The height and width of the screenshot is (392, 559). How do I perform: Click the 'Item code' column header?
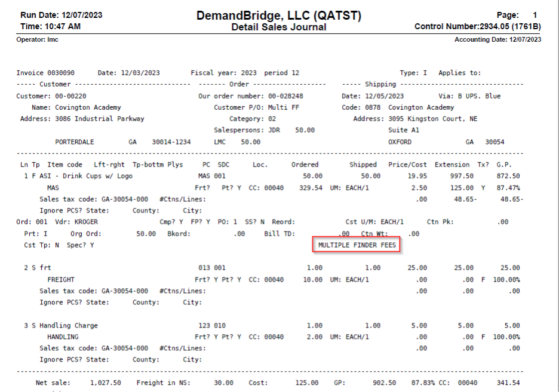(x=65, y=165)
